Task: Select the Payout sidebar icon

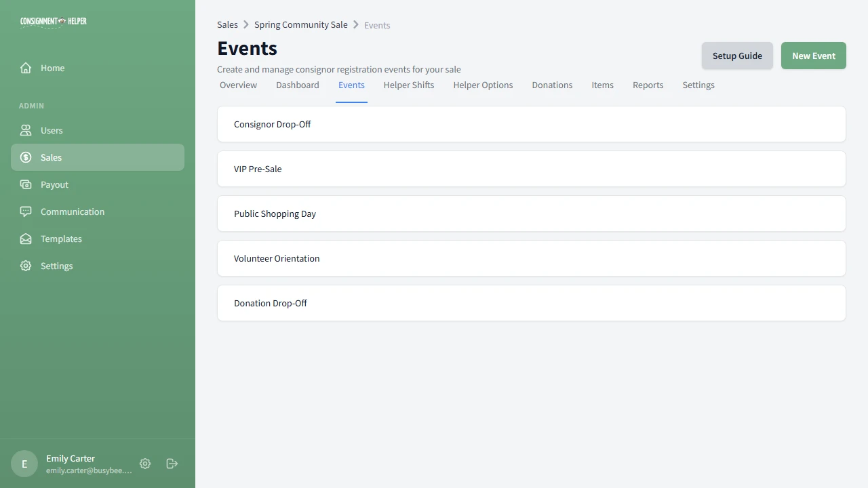Action: coord(25,184)
